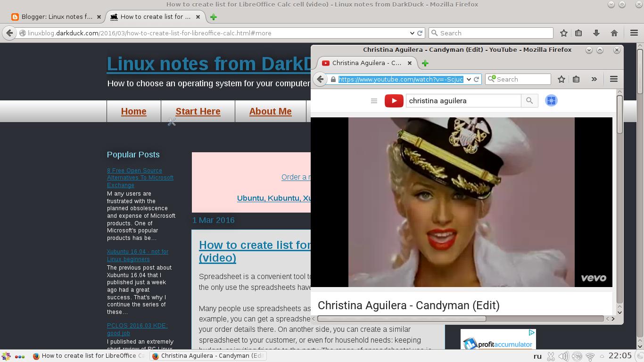Click YouTube search box with 'christina aguilera'
The width and height of the screenshot is (644, 362).
click(463, 101)
